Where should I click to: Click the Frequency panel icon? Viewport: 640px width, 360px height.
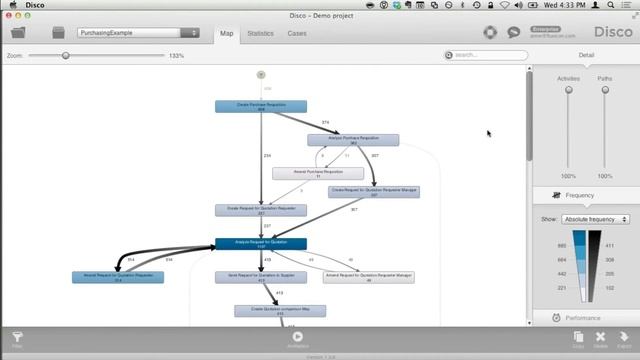(556, 195)
